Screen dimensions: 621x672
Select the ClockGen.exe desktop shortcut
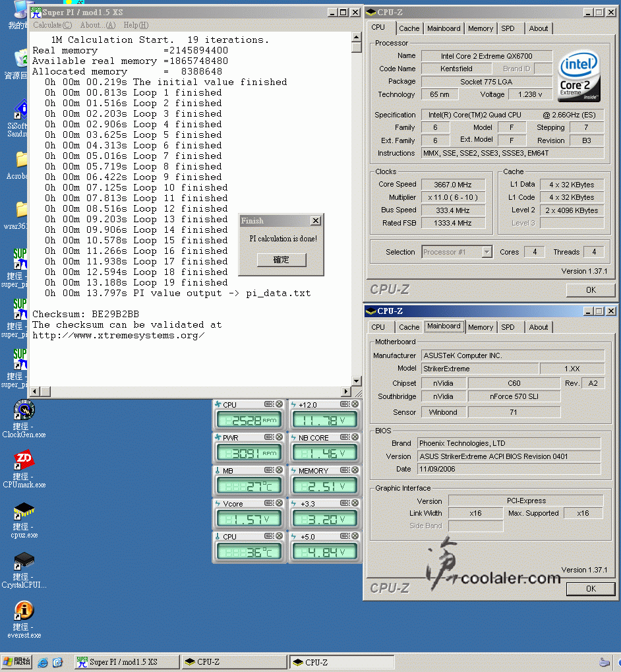(24, 419)
